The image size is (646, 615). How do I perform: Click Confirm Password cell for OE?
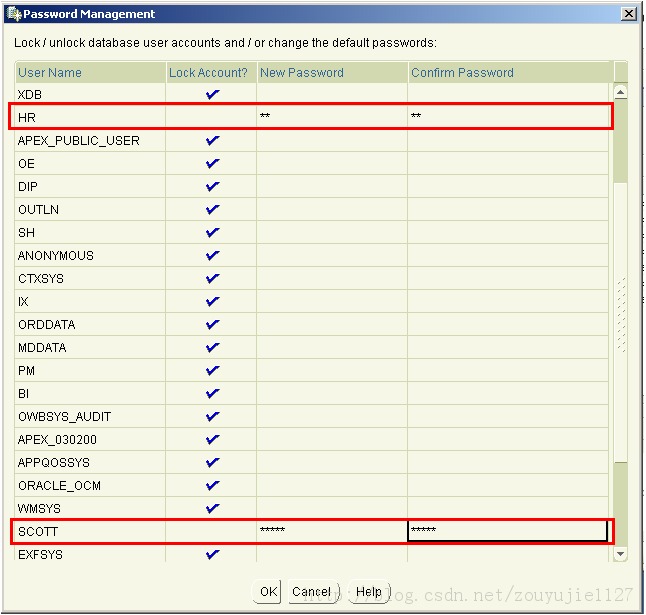point(508,164)
